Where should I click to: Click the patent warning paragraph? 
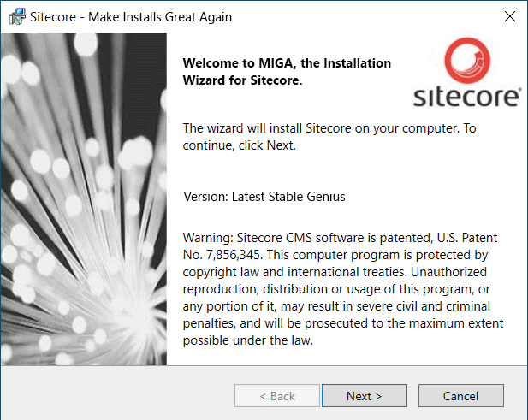pyautogui.click(x=342, y=288)
